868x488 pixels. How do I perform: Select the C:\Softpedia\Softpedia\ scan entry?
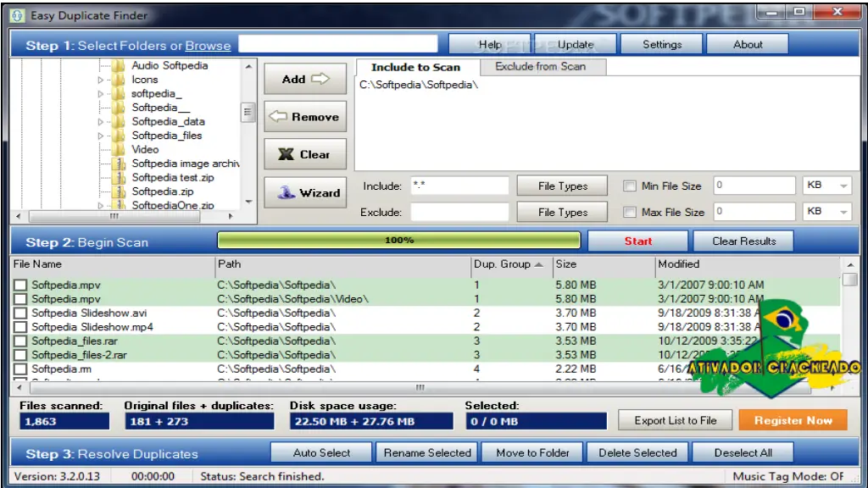tap(419, 85)
